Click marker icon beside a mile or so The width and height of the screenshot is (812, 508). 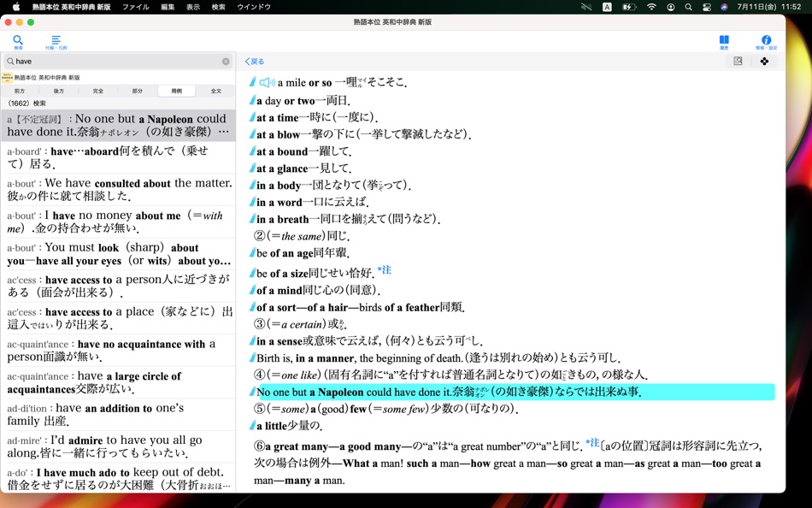coord(252,82)
